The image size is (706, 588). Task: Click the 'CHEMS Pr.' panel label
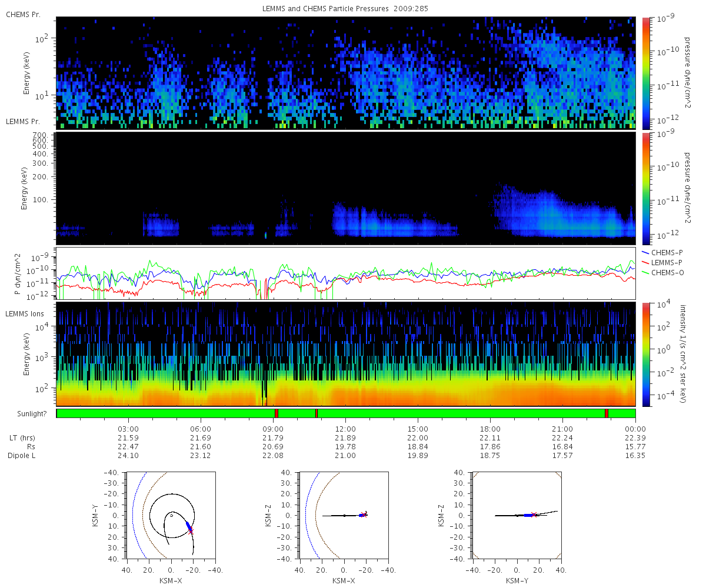23,15
